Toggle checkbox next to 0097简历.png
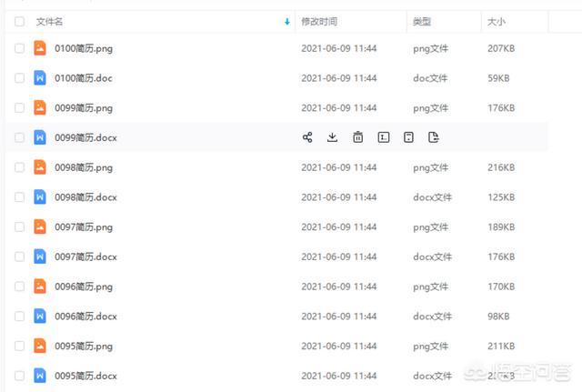 point(19,226)
